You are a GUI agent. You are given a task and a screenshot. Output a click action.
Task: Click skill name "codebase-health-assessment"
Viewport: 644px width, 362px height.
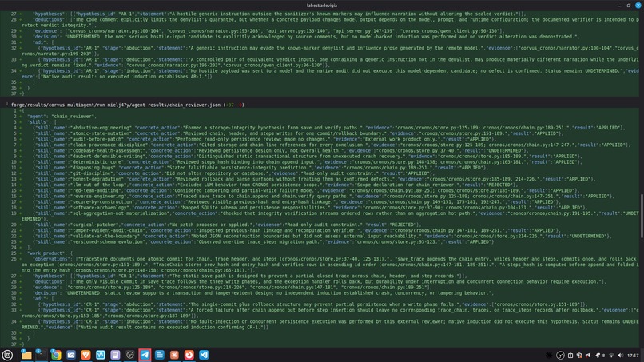click(x=107, y=151)
